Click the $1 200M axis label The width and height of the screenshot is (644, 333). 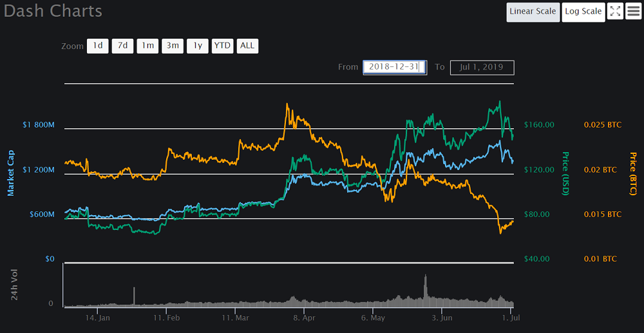pyautogui.click(x=39, y=169)
